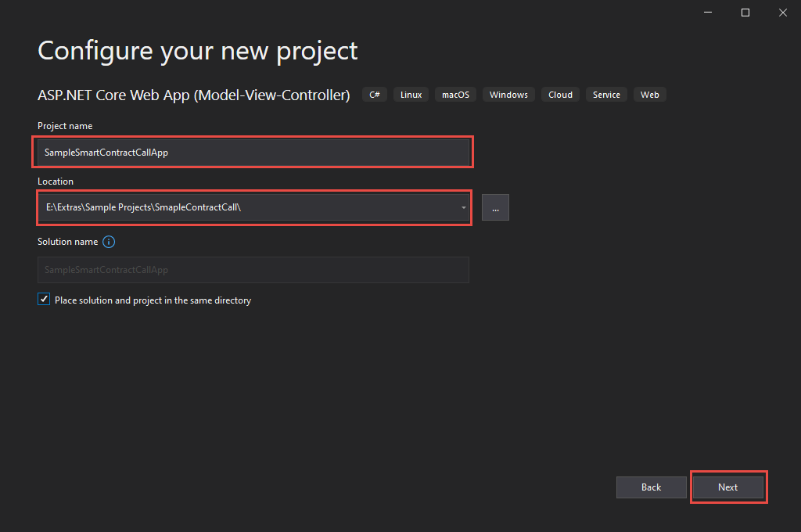Expand the Location folder suggestions
801x532 pixels.
pyautogui.click(x=464, y=207)
